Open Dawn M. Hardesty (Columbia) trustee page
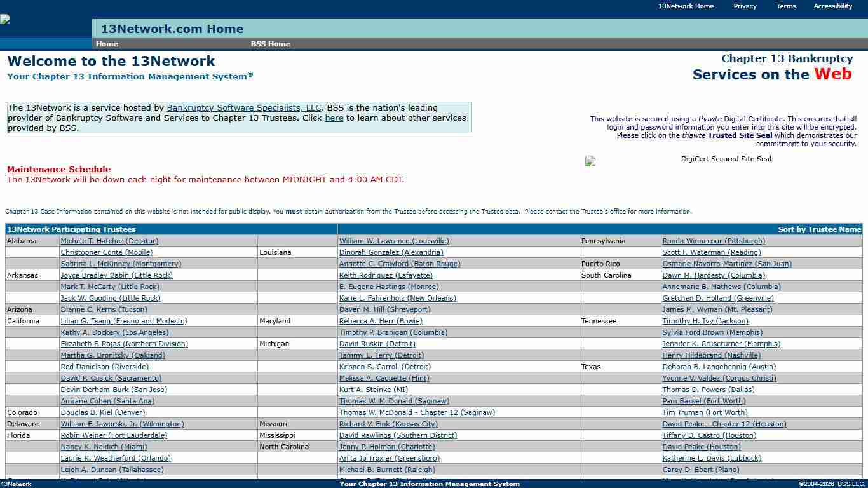Viewport: 868px width, 488px height. [714, 275]
